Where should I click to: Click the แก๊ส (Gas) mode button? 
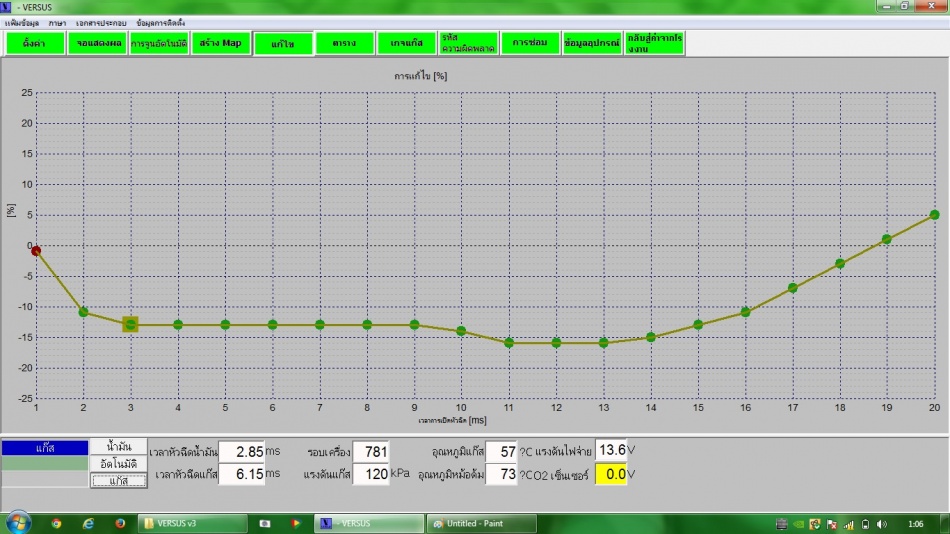click(x=119, y=481)
